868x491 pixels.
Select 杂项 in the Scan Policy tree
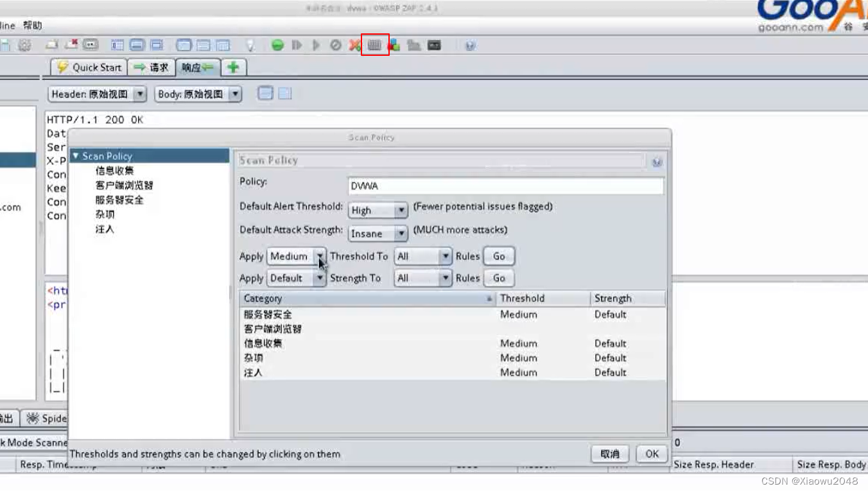[x=105, y=214]
